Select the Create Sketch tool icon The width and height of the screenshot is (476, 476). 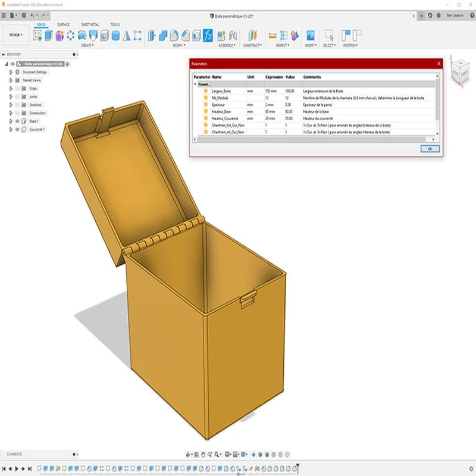pyautogui.click(x=37, y=36)
